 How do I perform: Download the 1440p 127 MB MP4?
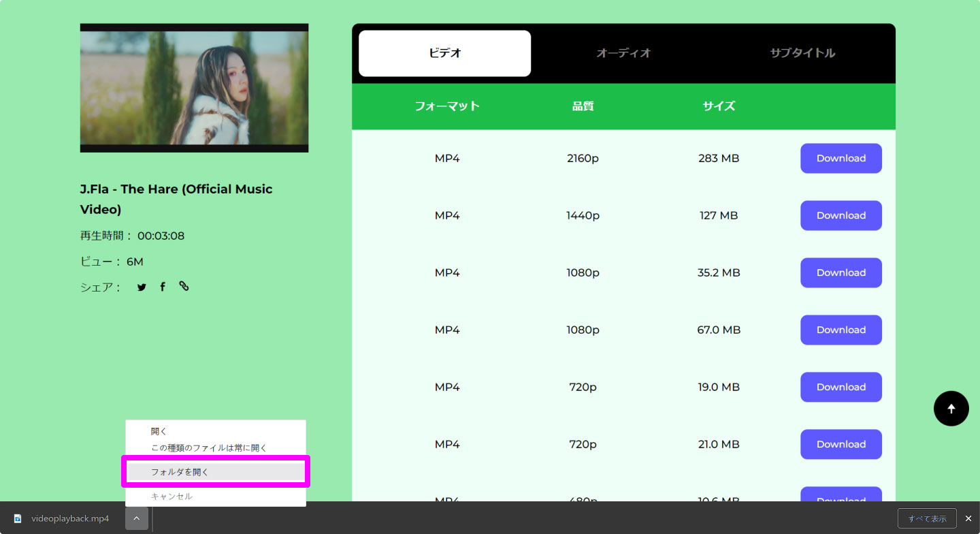(x=841, y=215)
